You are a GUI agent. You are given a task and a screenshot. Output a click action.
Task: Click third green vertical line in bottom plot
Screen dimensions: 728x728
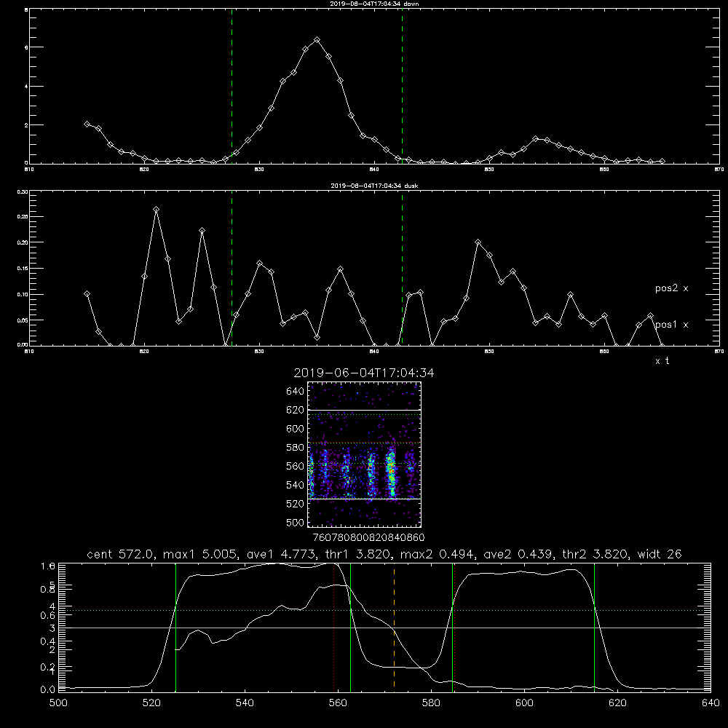point(452,627)
